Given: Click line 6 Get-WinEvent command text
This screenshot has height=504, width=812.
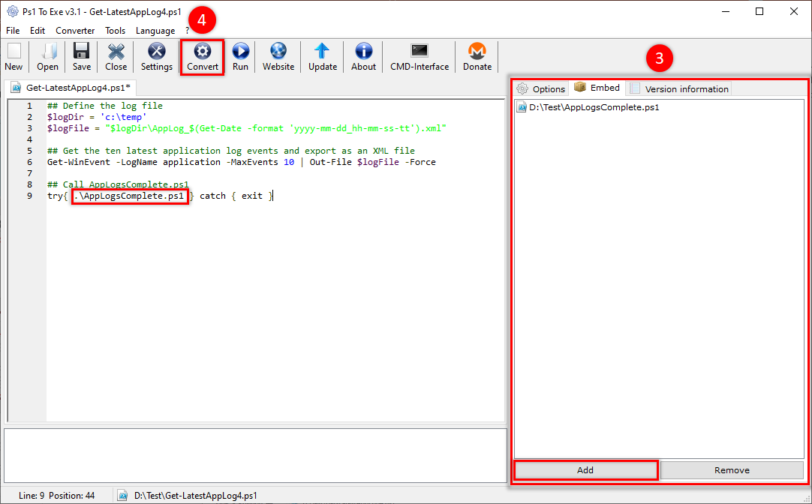Looking at the screenshot, I should (242, 162).
